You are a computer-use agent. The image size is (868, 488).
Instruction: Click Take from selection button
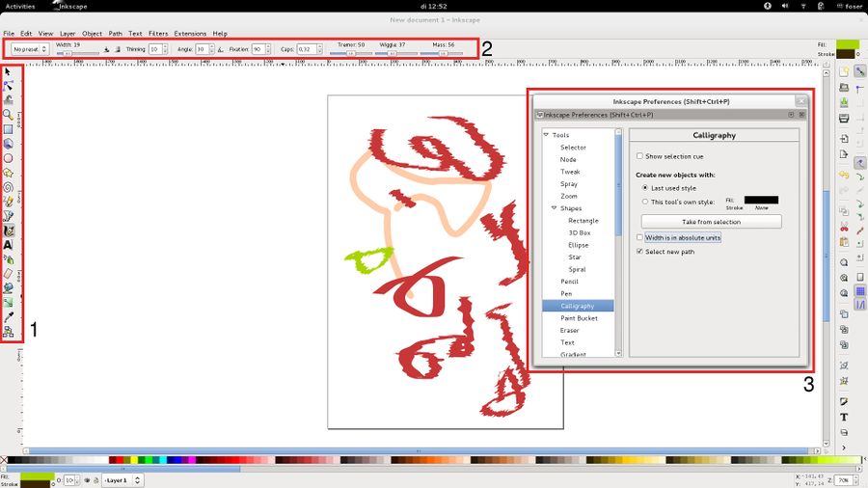click(712, 222)
